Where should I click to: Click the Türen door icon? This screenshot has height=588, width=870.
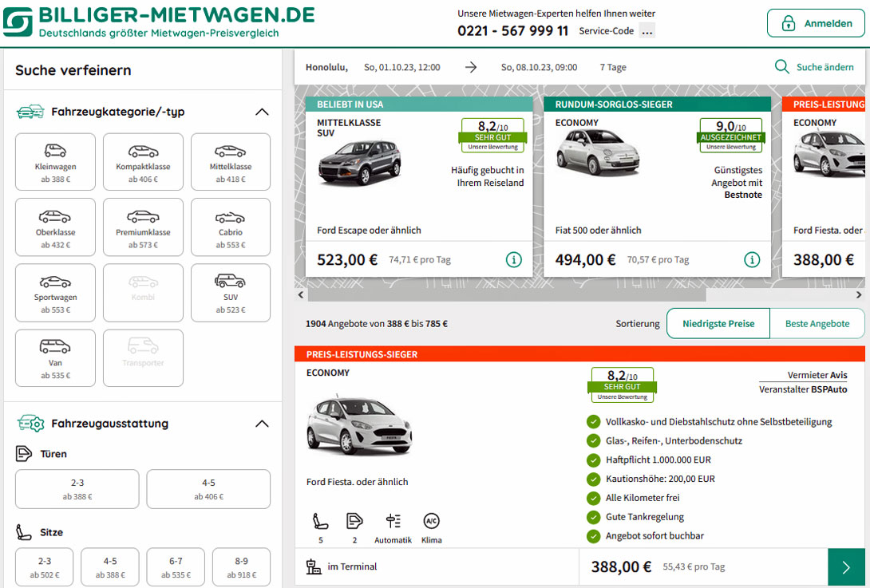[23, 454]
